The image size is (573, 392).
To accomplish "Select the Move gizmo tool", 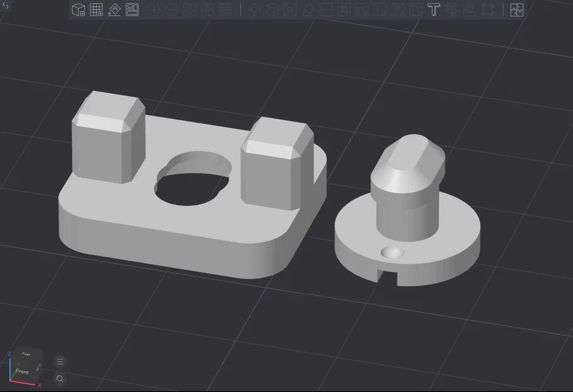I will pos(255,10).
